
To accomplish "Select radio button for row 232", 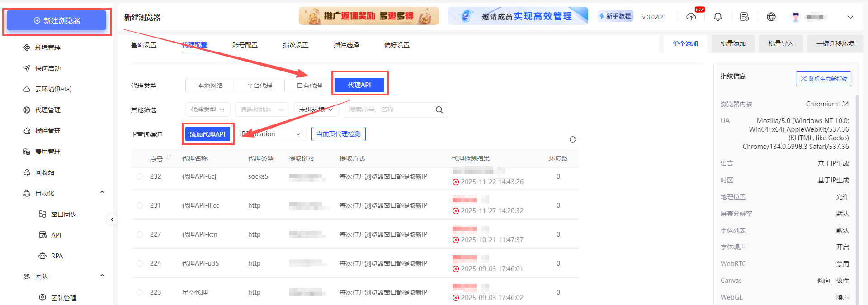I will [140, 176].
